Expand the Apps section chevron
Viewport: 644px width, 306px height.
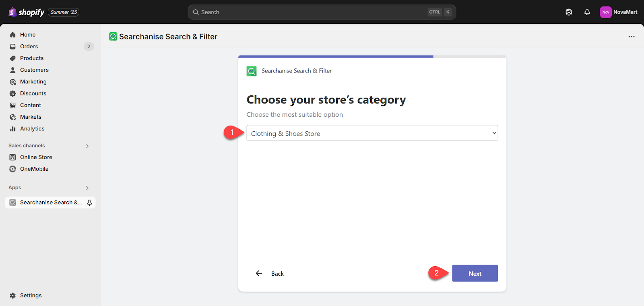pos(87,188)
